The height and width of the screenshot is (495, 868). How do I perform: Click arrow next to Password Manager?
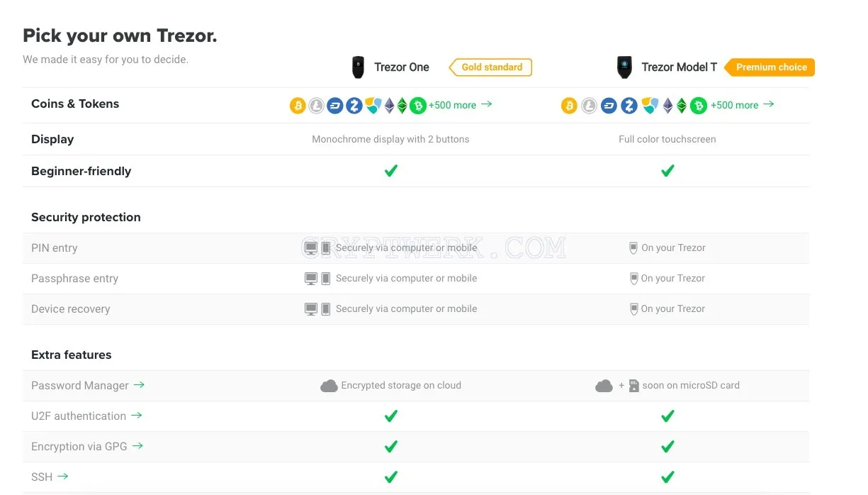point(139,385)
